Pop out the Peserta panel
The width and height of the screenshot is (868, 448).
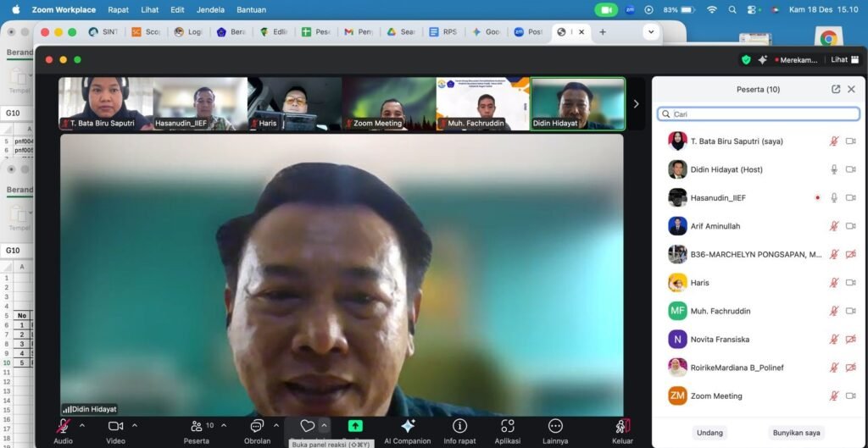click(836, 89)
